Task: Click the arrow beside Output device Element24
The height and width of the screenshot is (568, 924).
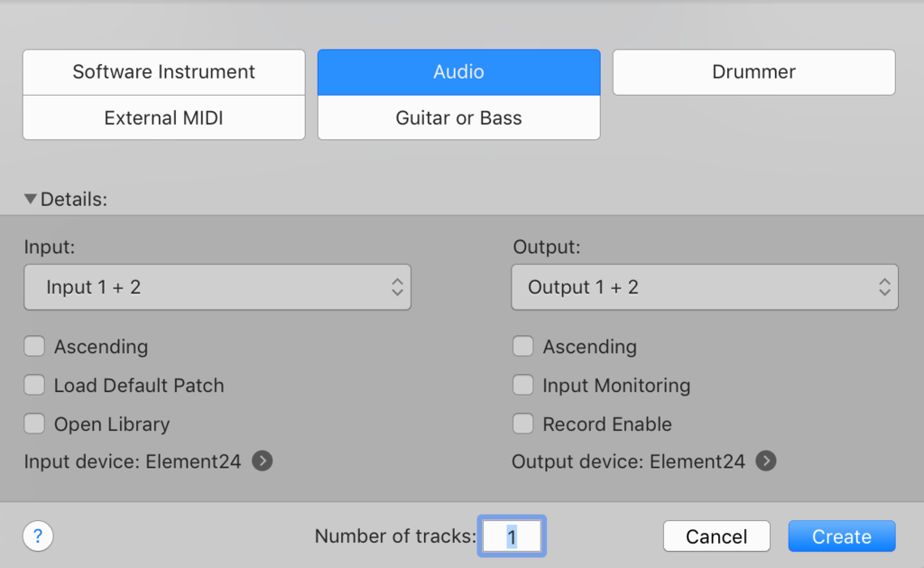Action: [x=766, y=461]
